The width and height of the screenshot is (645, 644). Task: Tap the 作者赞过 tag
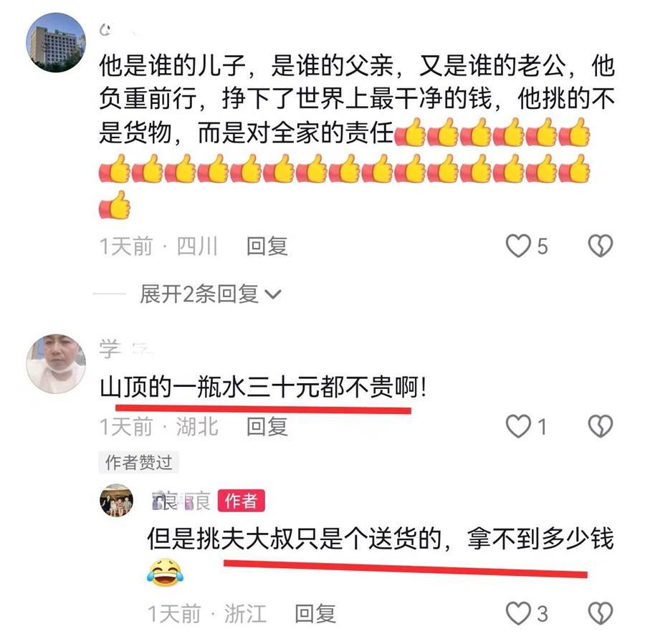(x=138, y=462)
